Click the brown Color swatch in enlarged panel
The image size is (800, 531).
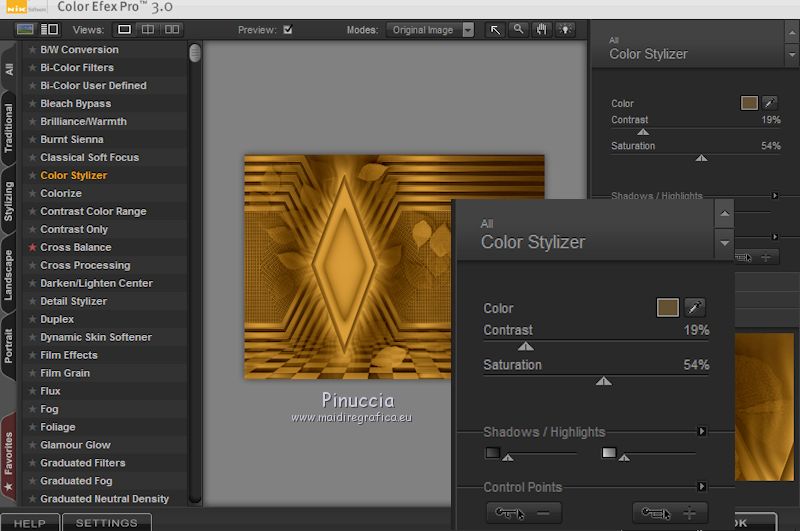[667, 307]
